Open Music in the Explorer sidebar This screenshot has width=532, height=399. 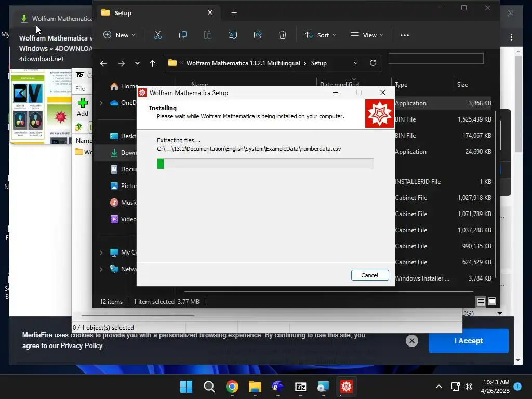pyautogui.click(x=124, y=203)
